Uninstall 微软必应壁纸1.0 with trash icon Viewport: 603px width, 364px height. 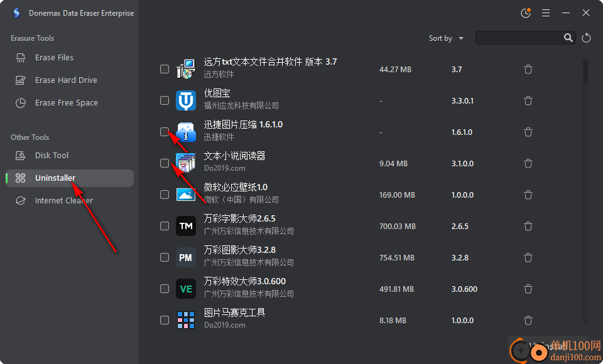(528, 195)
